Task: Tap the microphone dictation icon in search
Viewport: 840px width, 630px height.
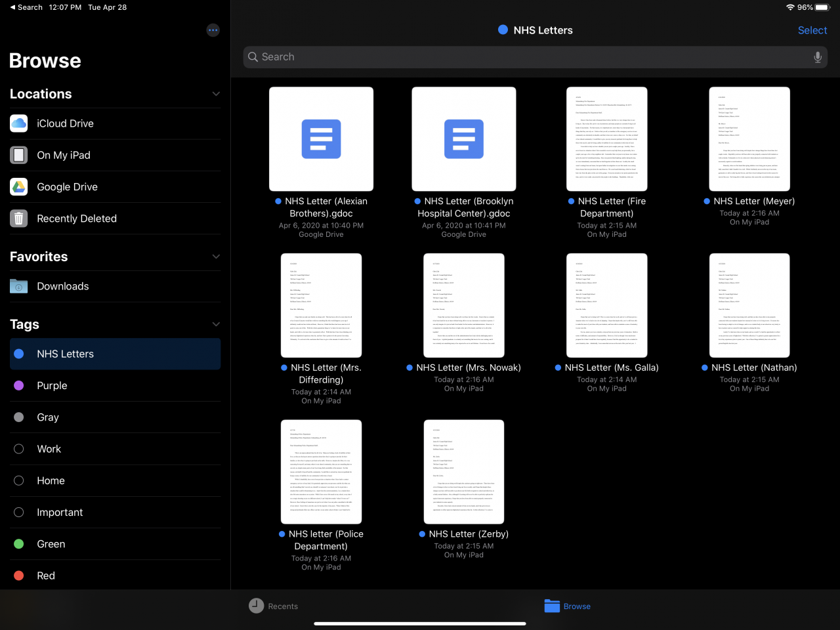Action: [817, 57]
